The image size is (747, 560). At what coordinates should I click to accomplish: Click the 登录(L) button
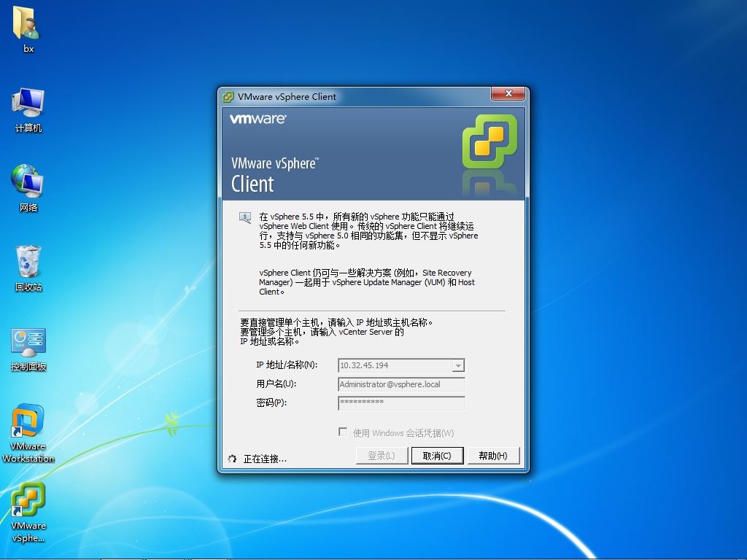(382, 456)
